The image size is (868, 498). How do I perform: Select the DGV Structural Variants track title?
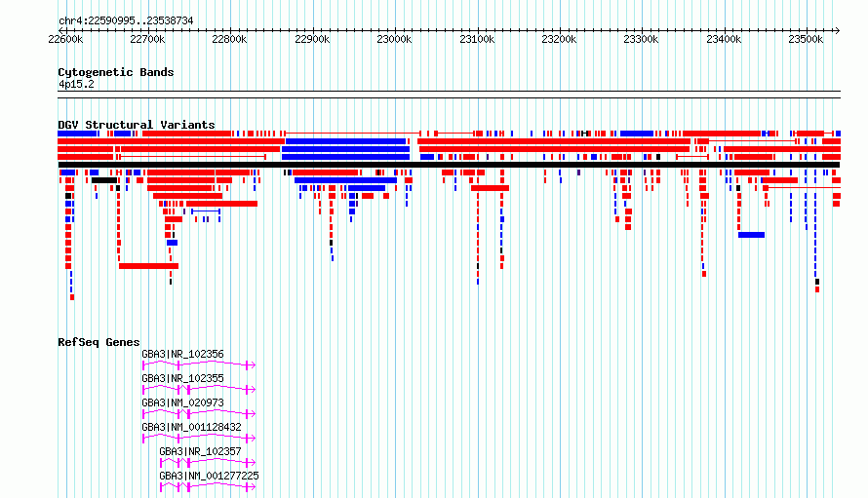pos(137,125)
